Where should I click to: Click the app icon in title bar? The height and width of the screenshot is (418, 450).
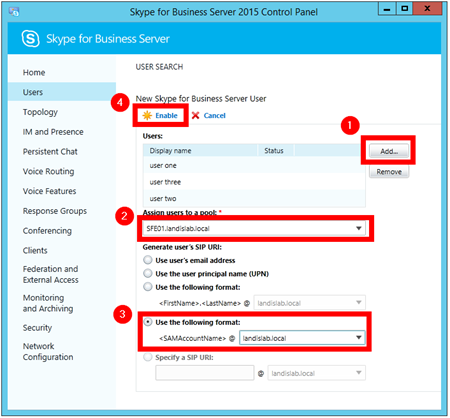click(x=14, y=12)
